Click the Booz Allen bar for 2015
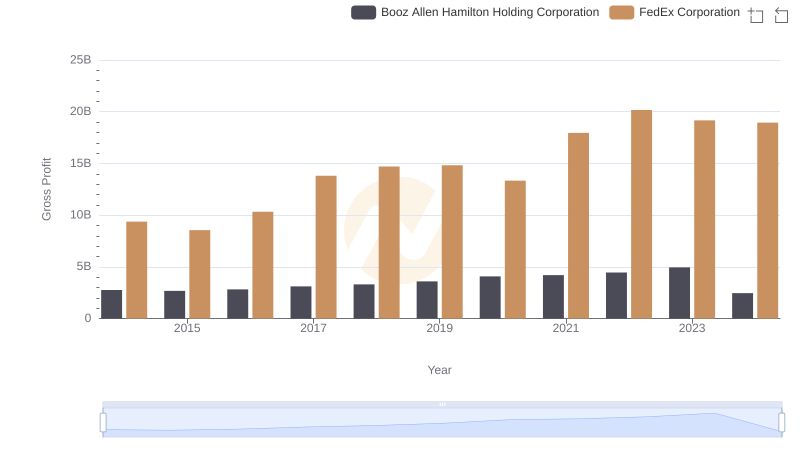The width and height of the screenshot is (800, 461). pos(174,305)
